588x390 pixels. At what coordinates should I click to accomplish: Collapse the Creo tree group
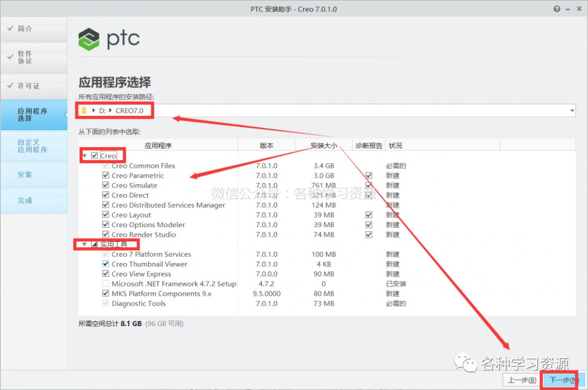[x=85, y=156]
